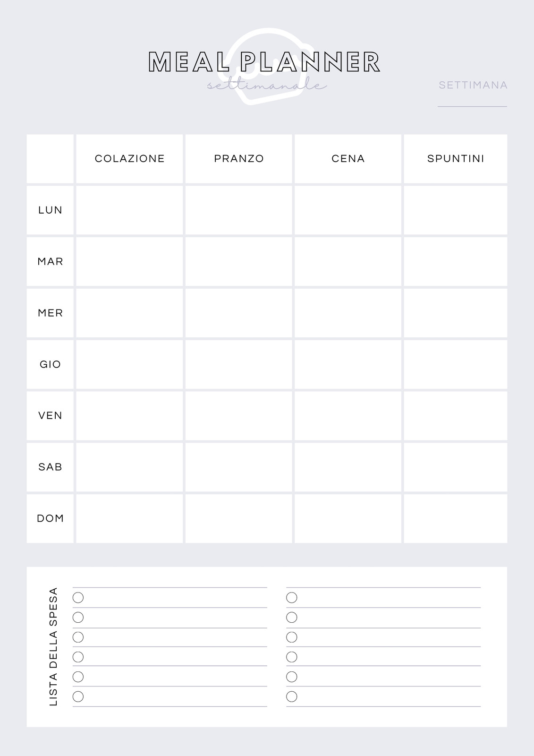The width and height of the screenshot is (534, 756).
Task: Check the last left shopping list circle
Action: [78, 696]
